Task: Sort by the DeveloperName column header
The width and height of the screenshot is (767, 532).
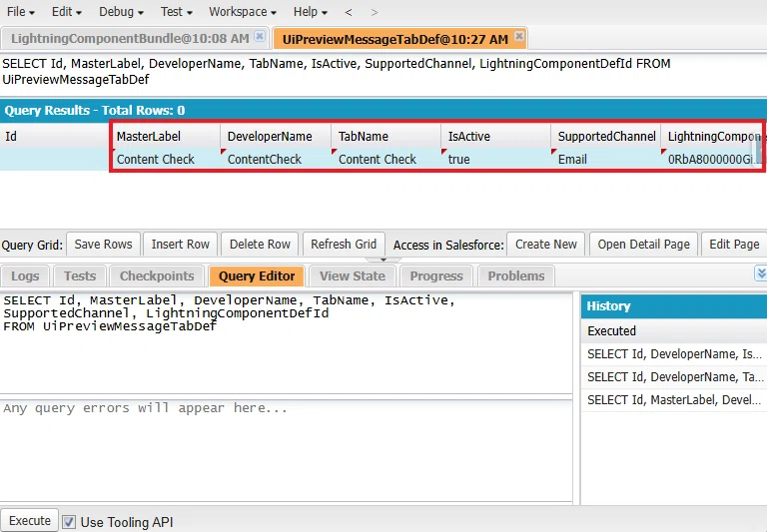Action: 276,137
